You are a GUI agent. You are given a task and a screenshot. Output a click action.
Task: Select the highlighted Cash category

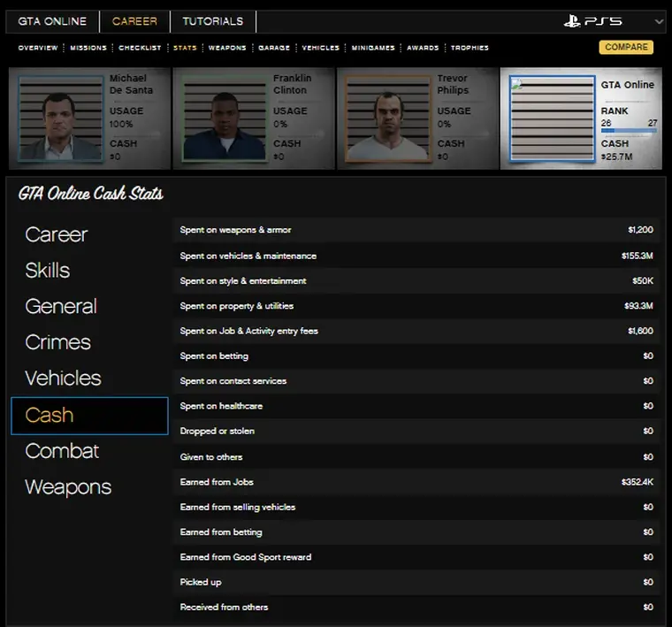89,416
